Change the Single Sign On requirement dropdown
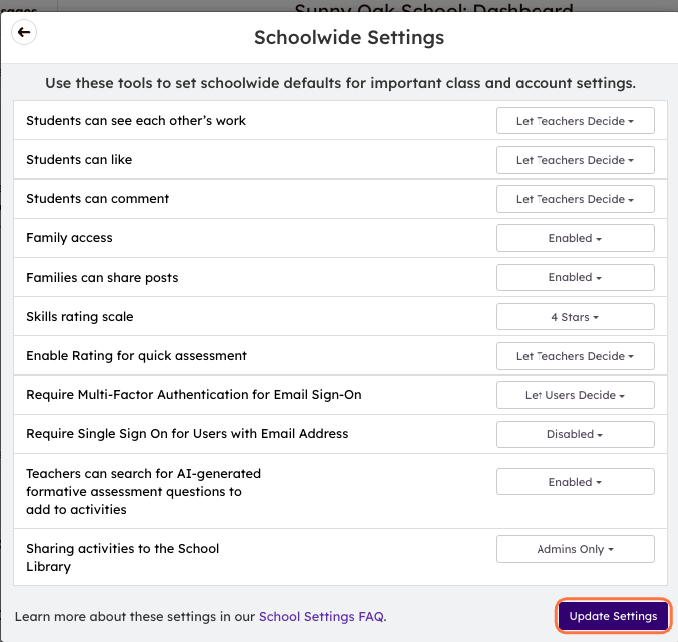The height and width of the screenshot is (642, 678). (x=575, y=435)
